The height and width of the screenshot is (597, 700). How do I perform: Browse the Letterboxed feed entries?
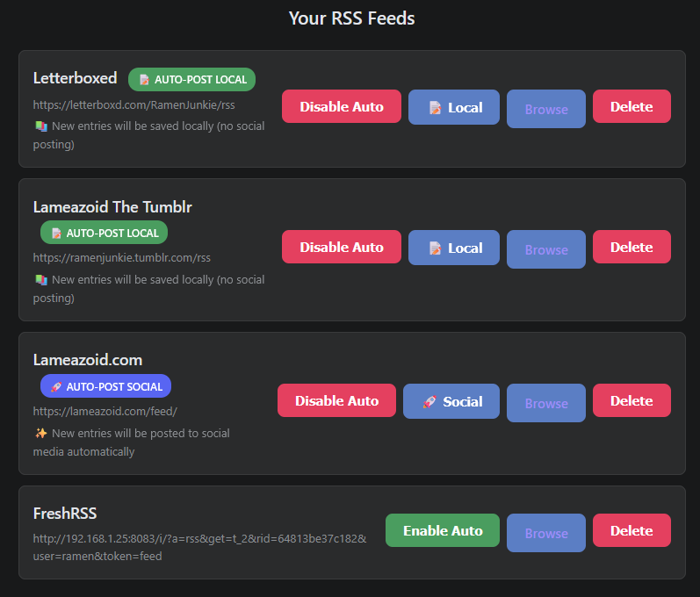point(546,109)
